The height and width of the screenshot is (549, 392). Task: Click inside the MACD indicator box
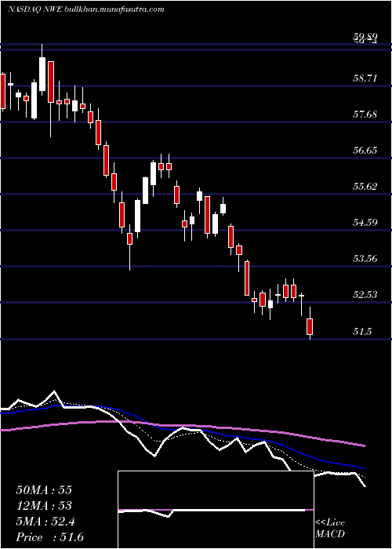[x=216, y=510]
